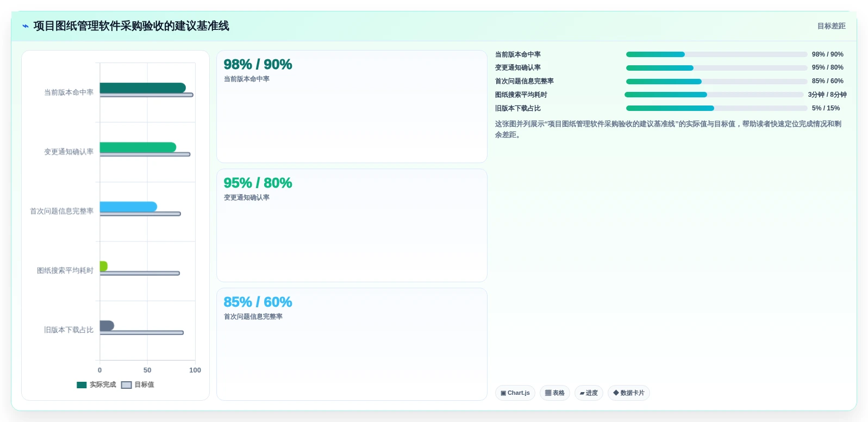Click the 图纸搜索平均耗时 progress row label
This screenshot has height=422, width=868.
[521, 95]
